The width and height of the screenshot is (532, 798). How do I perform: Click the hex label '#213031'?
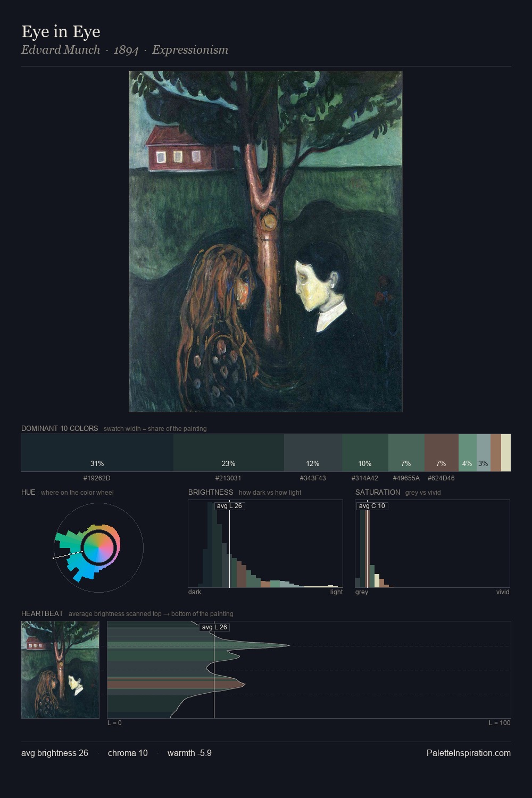point(228,478)
